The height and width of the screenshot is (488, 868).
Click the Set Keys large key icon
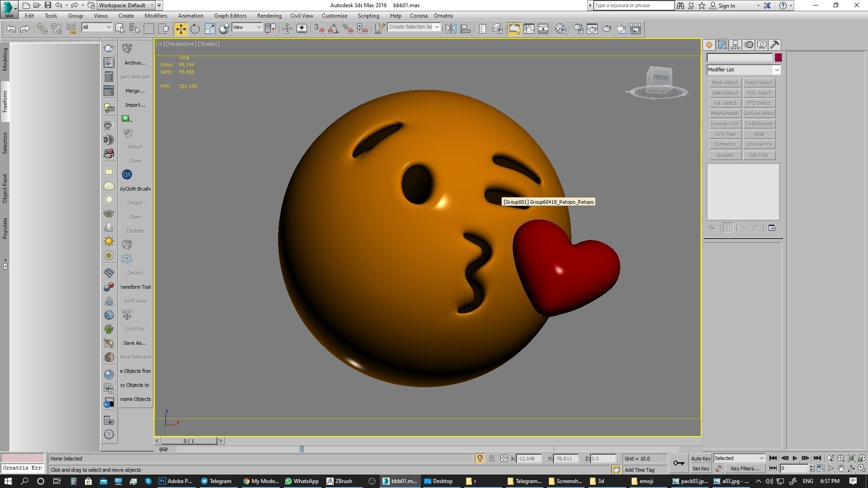(x=679, y=463)
